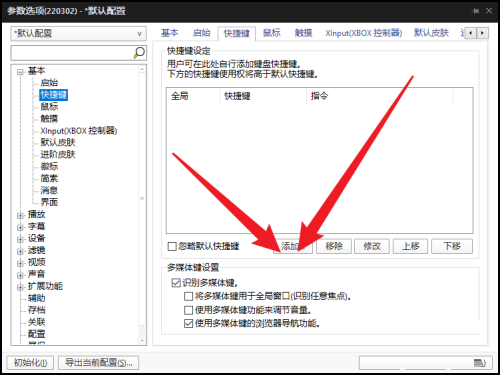500x375 pixels.
Task: Click the 导出当前配置 button
Action: [99, 363]
